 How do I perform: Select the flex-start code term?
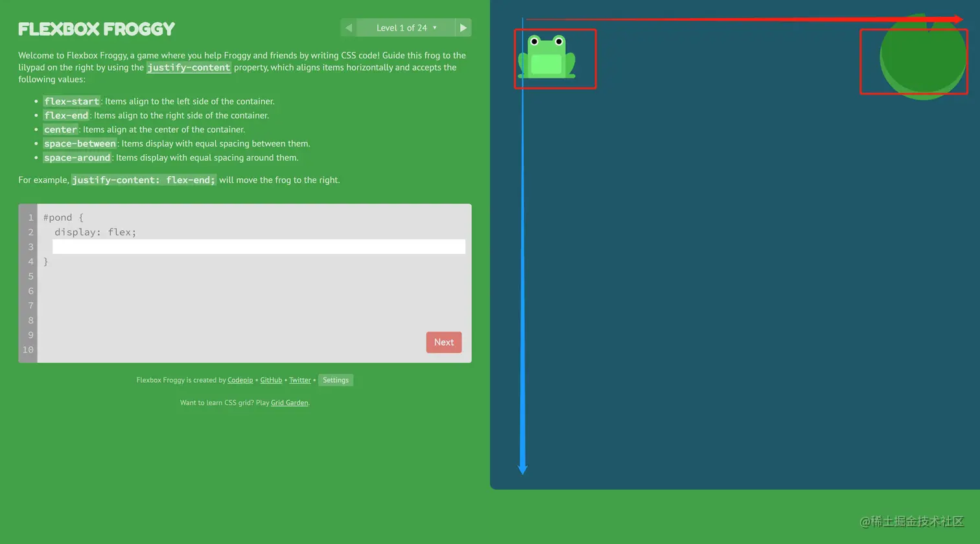(71, 101)
